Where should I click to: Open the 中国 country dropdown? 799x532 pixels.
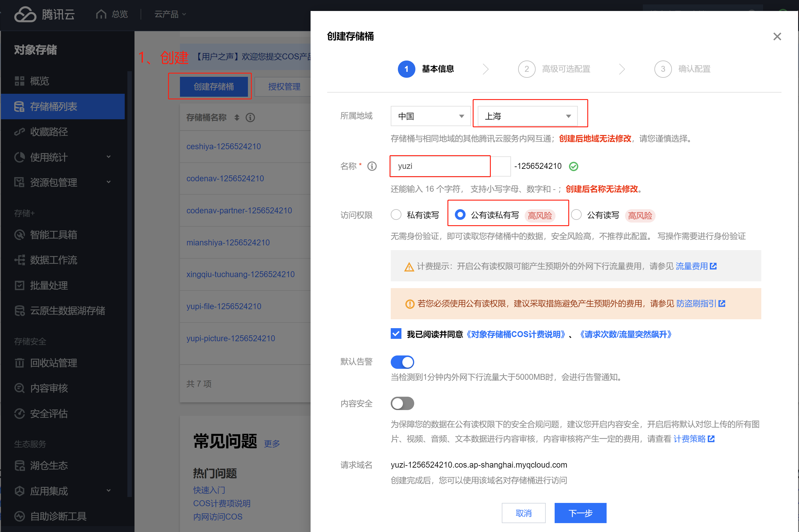431,116
